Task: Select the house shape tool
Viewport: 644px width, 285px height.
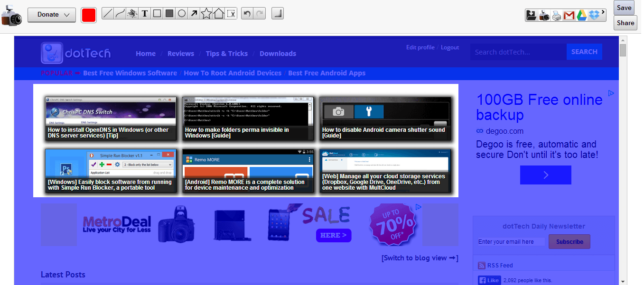Action: (218, 14)
